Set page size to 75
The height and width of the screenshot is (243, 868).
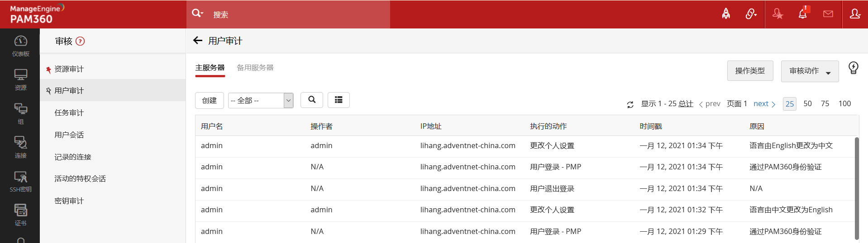point(825,103)
